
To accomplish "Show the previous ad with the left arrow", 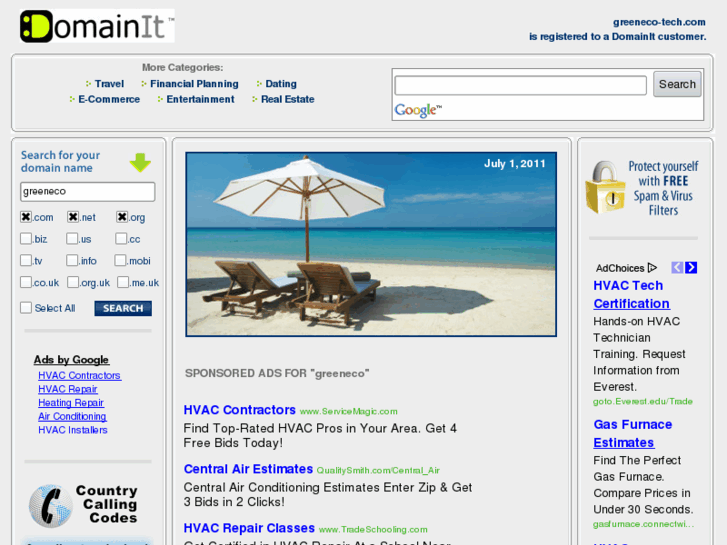I will click(x=677, y=268).
